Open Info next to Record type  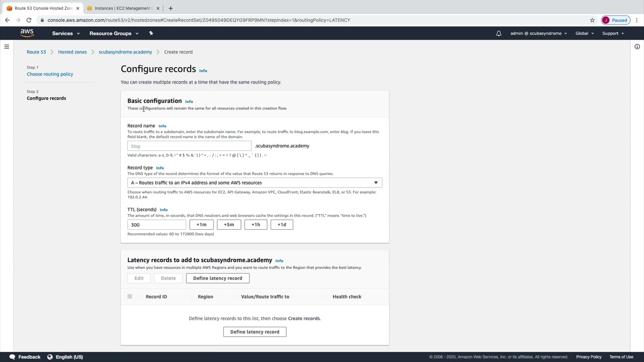coord(160,168)
